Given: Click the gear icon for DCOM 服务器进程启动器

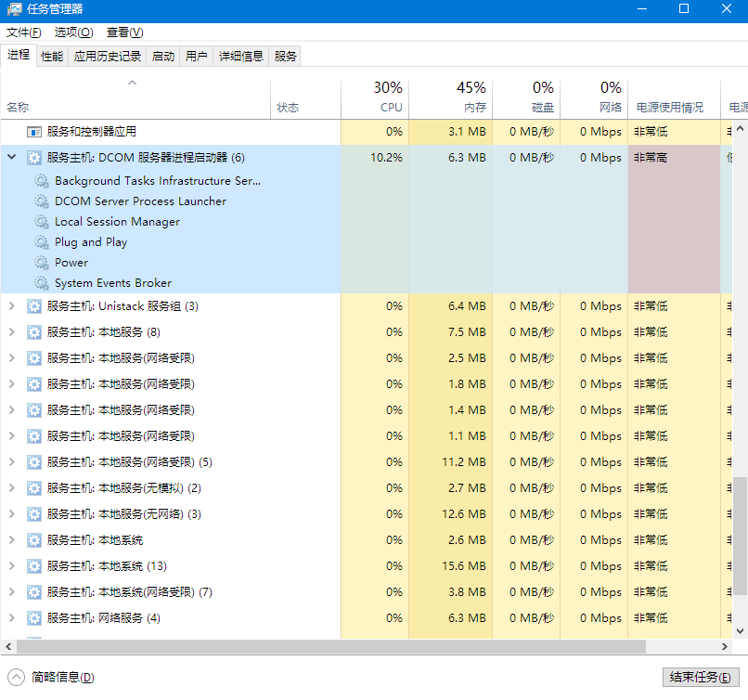Looking at the screenshot, I should pos(34,158).
